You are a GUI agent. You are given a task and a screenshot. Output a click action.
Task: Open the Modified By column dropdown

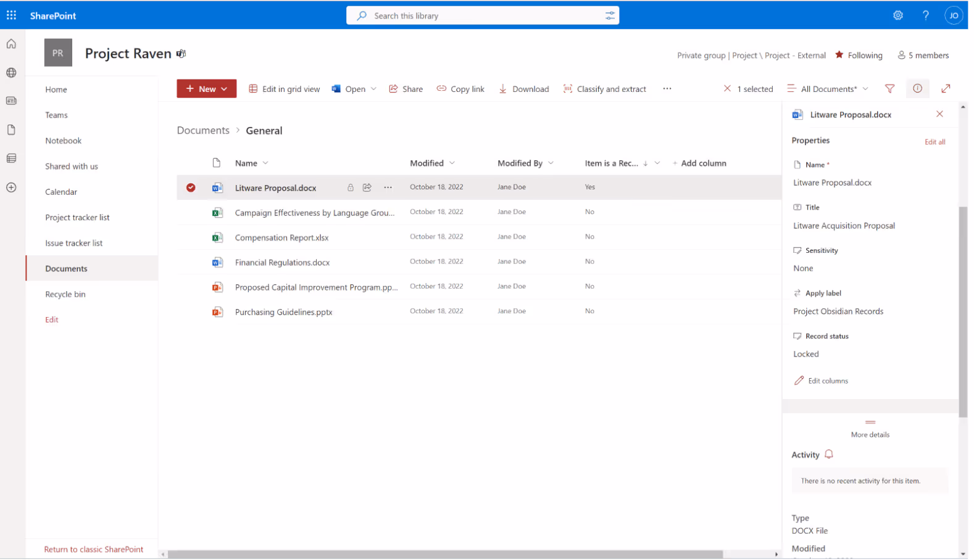point(551,163)
